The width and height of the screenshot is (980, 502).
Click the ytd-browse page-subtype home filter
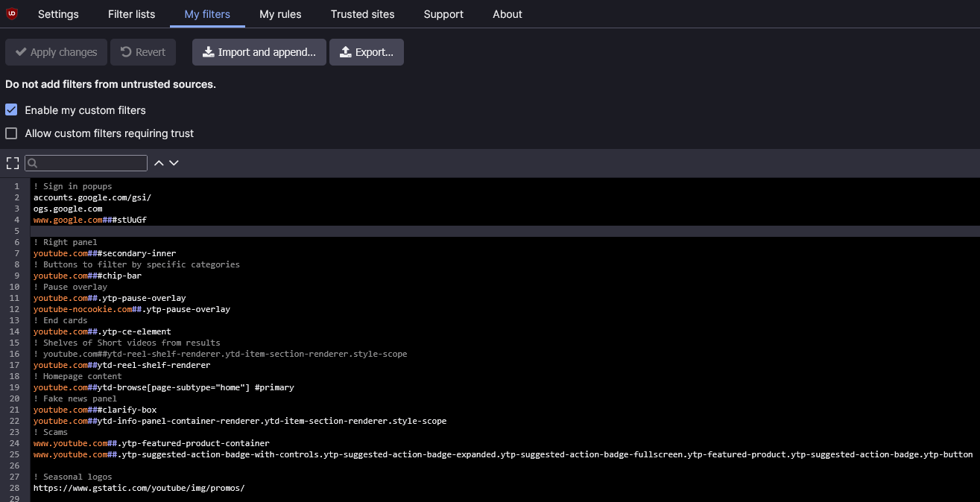point(164,387)
